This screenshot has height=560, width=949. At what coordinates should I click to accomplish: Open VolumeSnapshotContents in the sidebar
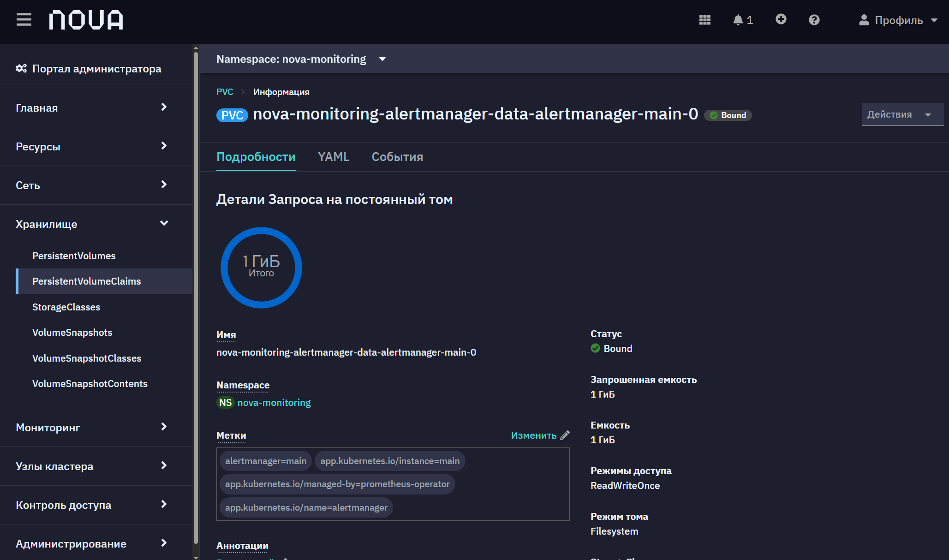click(90, 383)
